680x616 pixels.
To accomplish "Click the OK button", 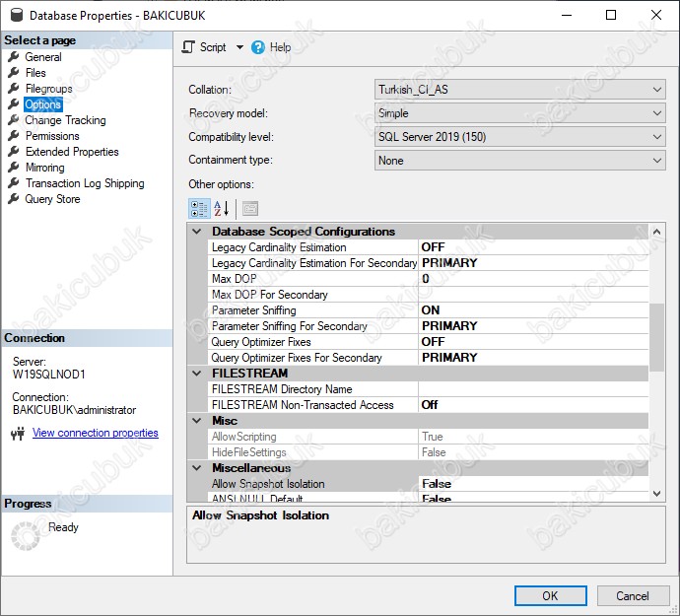I will (x=550, y=595).
